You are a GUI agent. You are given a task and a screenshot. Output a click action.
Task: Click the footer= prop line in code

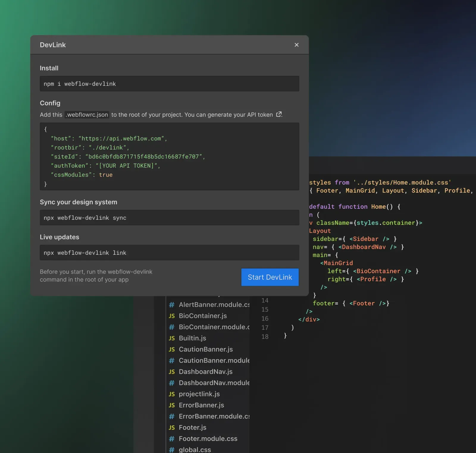tap(351, 303)
